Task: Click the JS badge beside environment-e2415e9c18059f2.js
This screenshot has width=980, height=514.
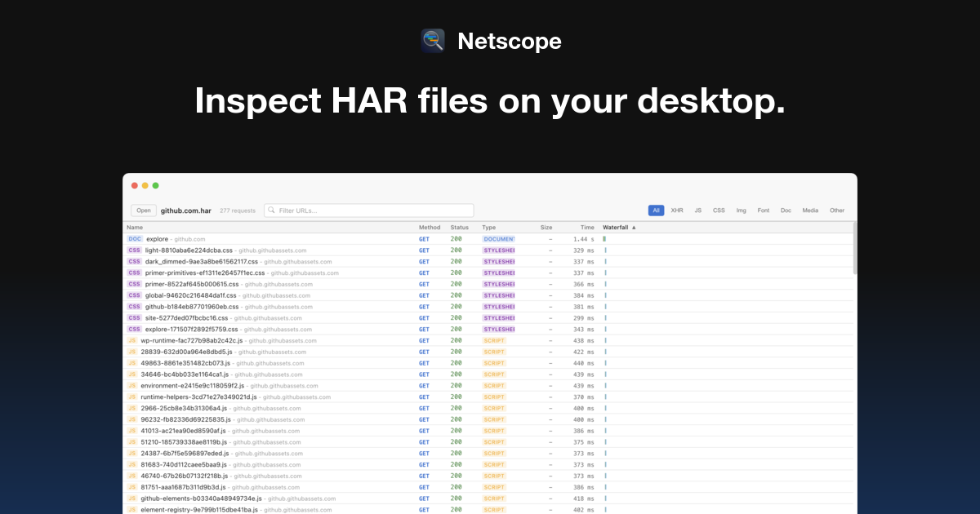Action: point(132,385)
